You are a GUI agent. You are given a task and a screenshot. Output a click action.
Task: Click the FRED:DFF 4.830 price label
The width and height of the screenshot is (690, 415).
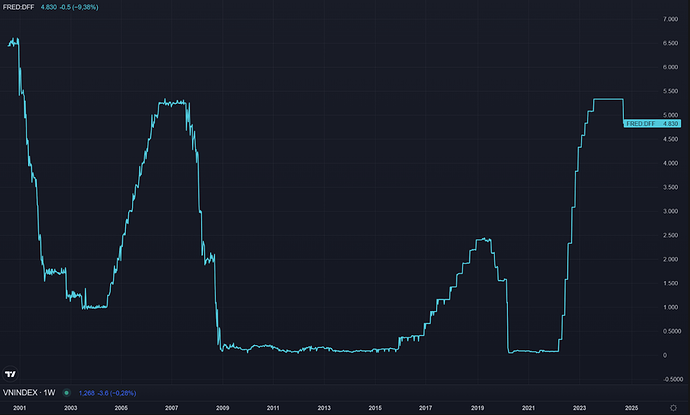pos(652,124)
